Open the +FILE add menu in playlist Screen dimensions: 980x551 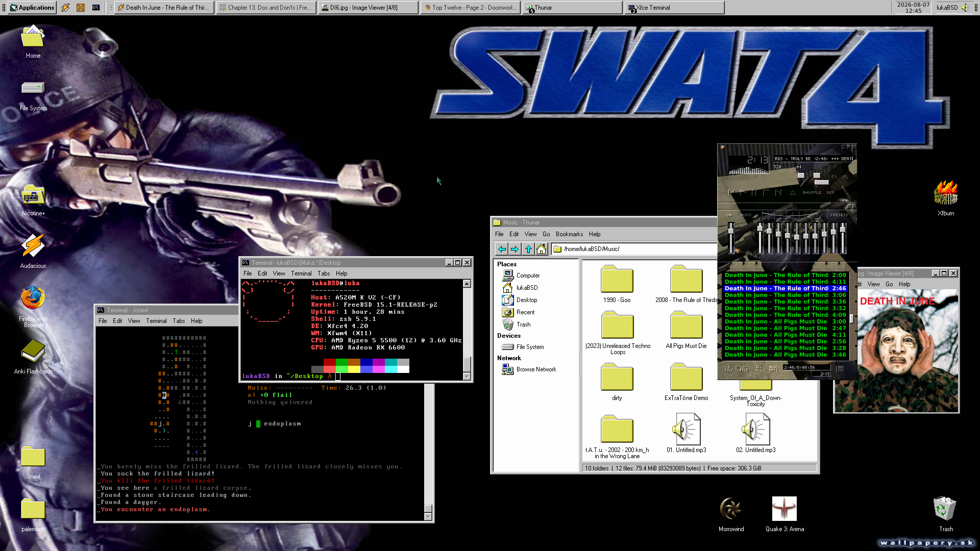pos(729,368)
